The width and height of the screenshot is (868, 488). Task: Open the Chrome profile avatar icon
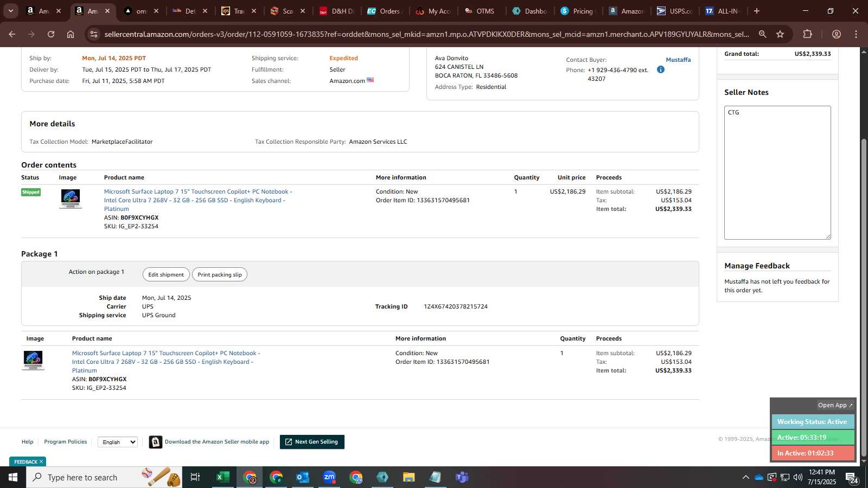click(837, 34)
